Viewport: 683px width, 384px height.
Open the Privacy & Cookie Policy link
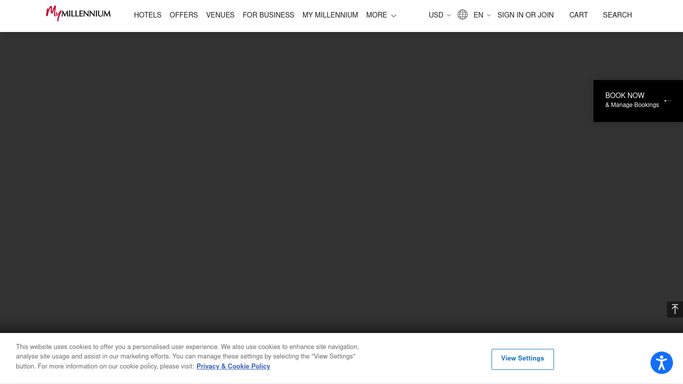pos(233,366)
